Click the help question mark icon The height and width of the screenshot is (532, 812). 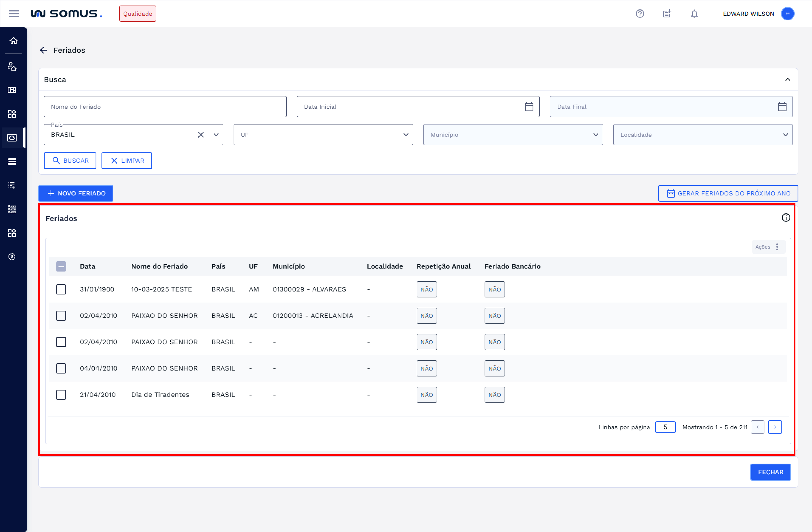[x=640, y=14]
